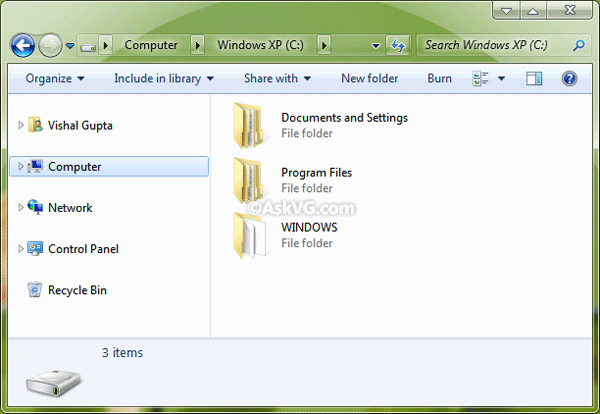Viewport: 600px width, 414px height.
Task: Toggle the preview pane
Action: click(534, 78)
